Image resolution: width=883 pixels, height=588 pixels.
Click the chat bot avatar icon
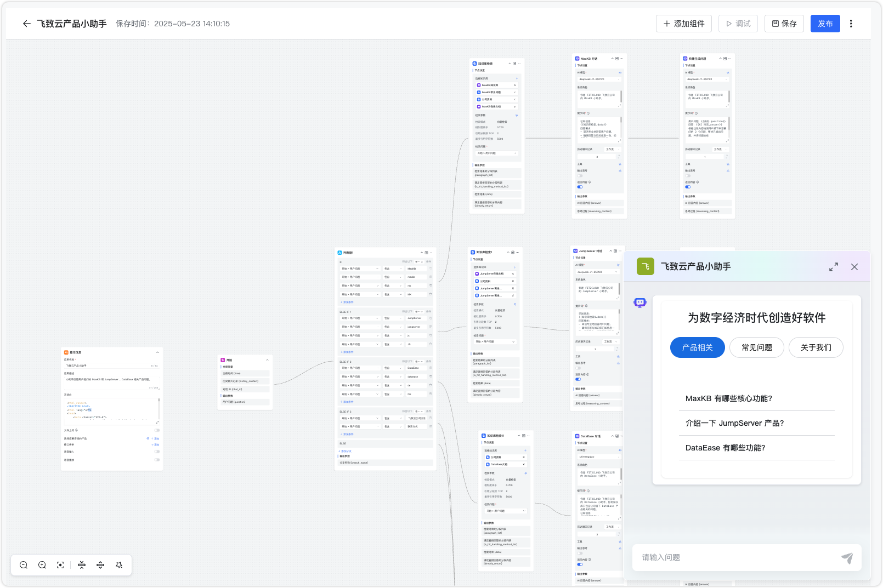pyautogui.click(x=640, y=302)
